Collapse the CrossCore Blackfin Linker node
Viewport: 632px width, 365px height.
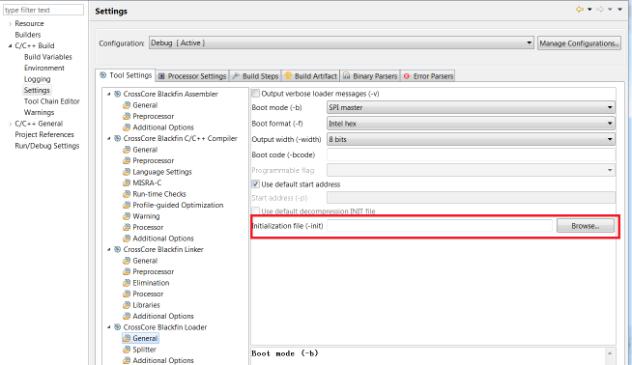click(x=109, y=249)
